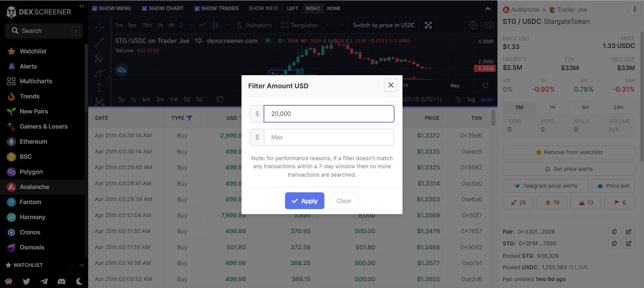Image resolution: width=644 pixels, height=288 pixels.
Task: Close the Filter Amount USD dialog
Action: point(391,85)
